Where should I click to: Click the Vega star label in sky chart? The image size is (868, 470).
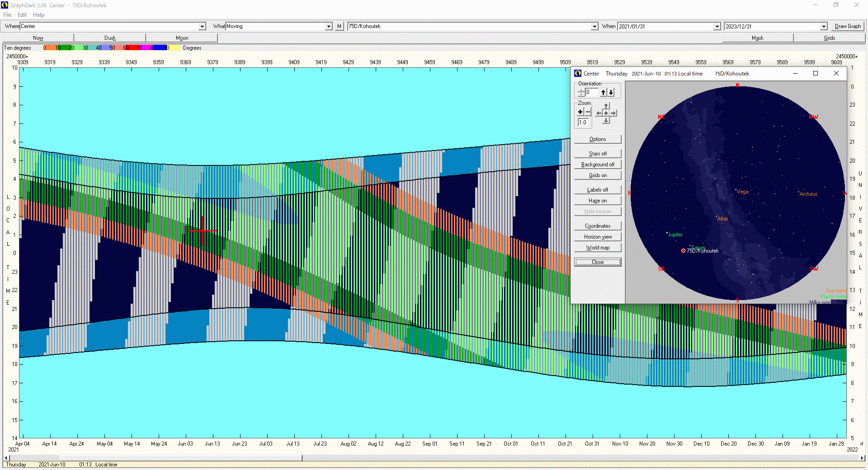click(x=742, y=192)
